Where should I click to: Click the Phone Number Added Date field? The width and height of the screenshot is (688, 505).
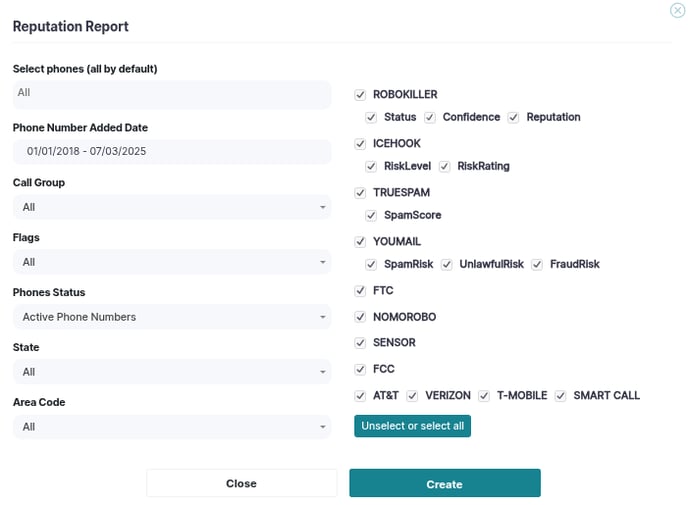pyautogui.click(x=172, y=152)
